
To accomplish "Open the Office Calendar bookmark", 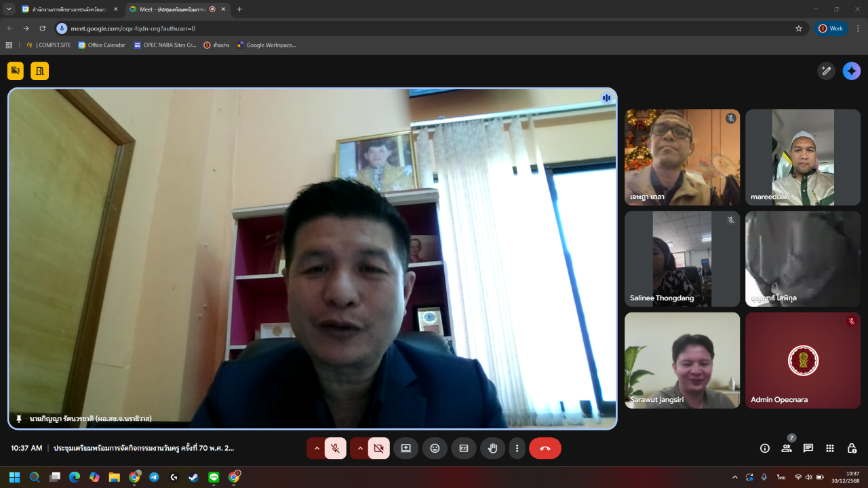I will (102, 45).
